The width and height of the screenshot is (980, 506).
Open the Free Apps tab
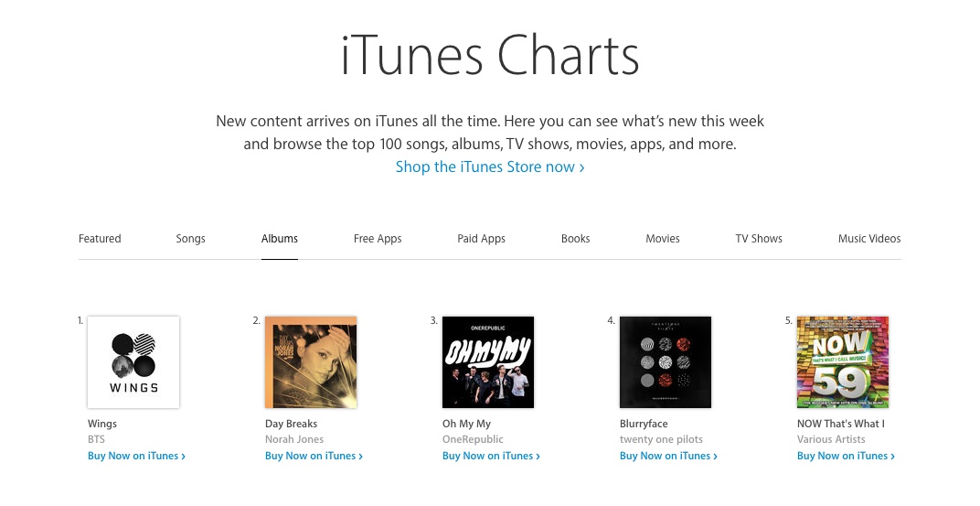(378, 239)
